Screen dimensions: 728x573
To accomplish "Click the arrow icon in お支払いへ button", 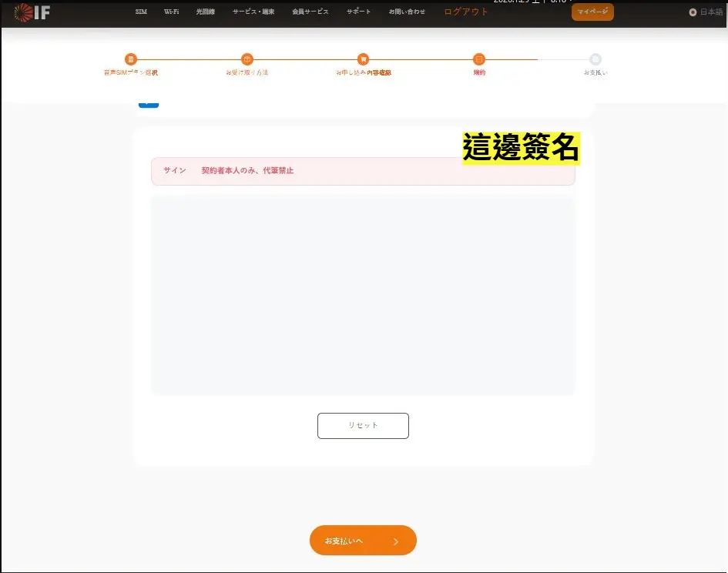I will 395,541.
